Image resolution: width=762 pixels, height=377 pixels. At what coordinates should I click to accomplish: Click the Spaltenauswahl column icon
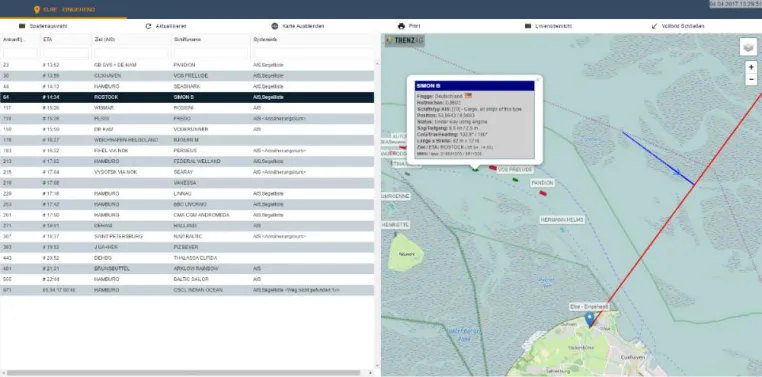(x=22, y=26)
